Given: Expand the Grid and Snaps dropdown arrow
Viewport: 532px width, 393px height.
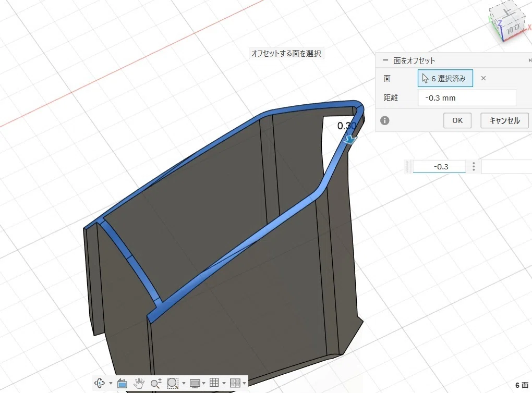Looking at the screenshot, I should coord(224,384).
